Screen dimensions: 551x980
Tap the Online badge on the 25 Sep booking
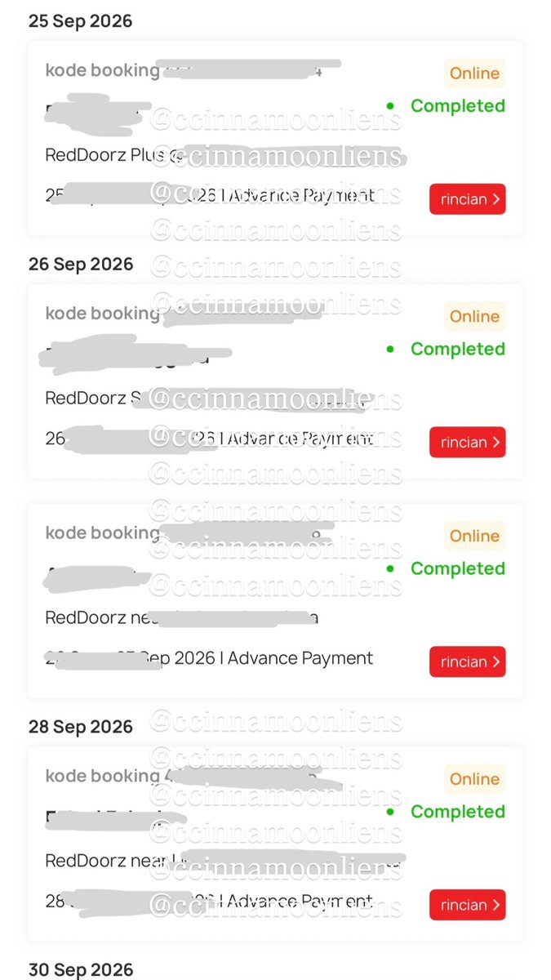point(474,73)
